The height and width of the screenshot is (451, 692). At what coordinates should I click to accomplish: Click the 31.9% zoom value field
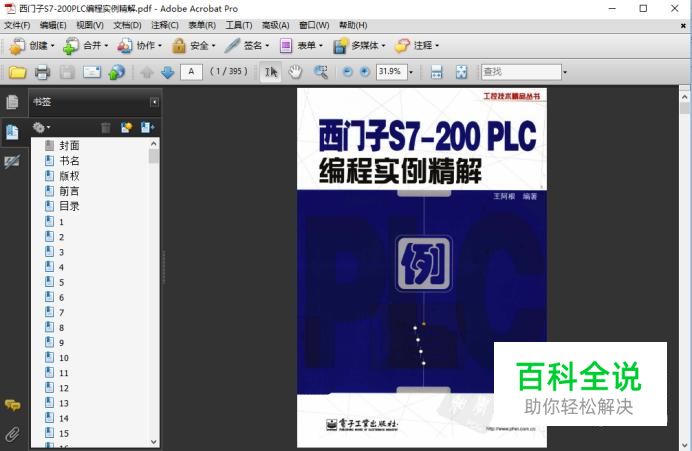coord(391,71)
